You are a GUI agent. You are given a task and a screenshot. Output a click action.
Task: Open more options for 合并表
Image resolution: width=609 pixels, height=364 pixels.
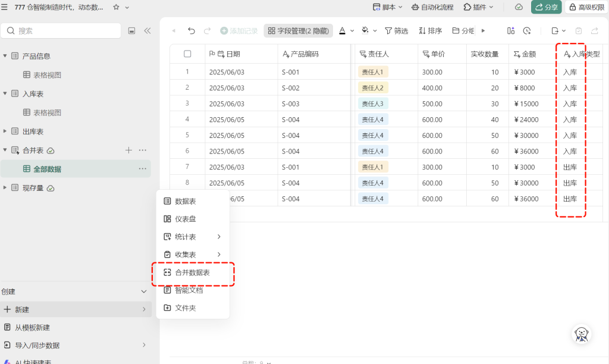click(143, 150)
